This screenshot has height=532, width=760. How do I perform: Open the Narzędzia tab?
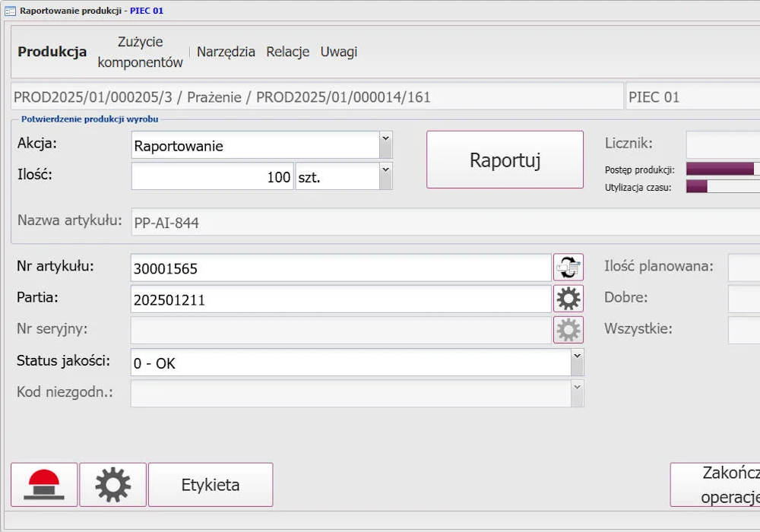click(x=226, y=52)
